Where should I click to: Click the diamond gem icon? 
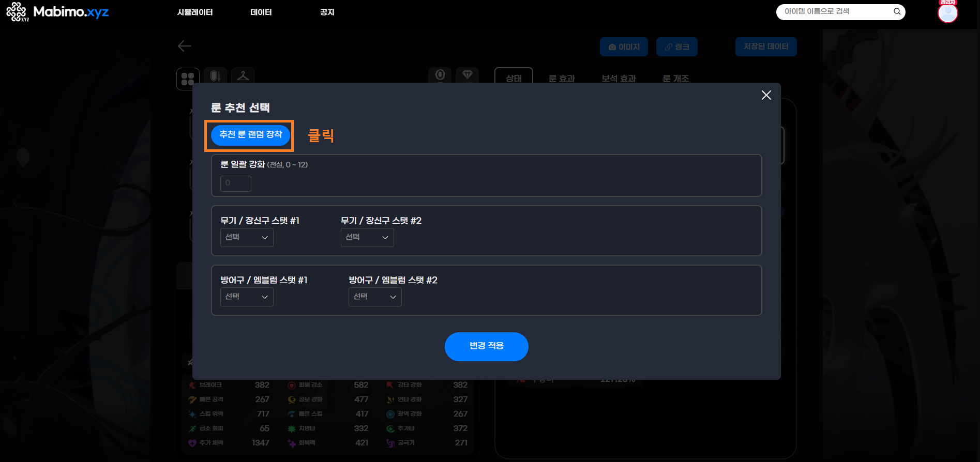tap(468, 75)
